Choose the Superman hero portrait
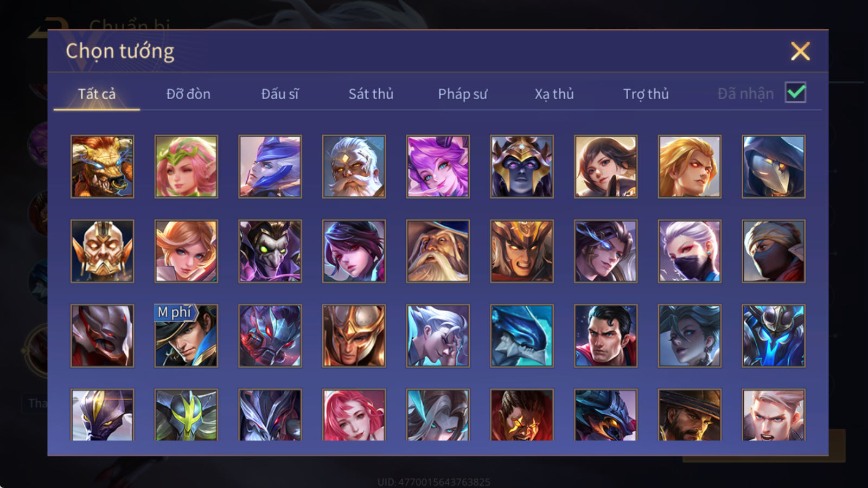The height and width of the screenshot is (488, 868). click(605, 336)
